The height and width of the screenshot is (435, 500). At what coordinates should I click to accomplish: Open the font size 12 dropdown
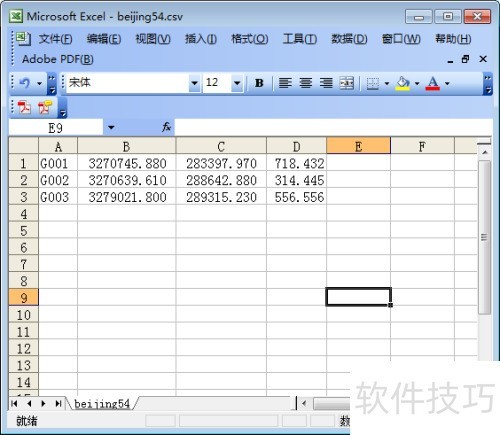[237, 83]
